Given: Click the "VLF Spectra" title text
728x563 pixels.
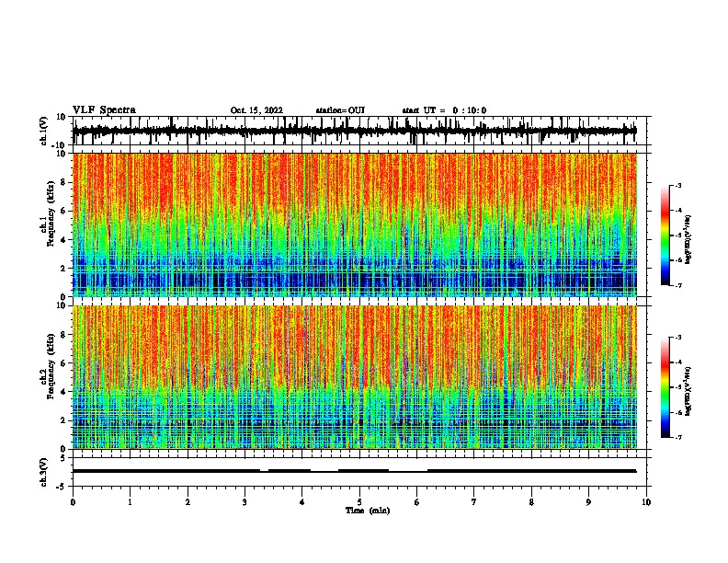Looking at the screenshot, I should click(104, 110).
